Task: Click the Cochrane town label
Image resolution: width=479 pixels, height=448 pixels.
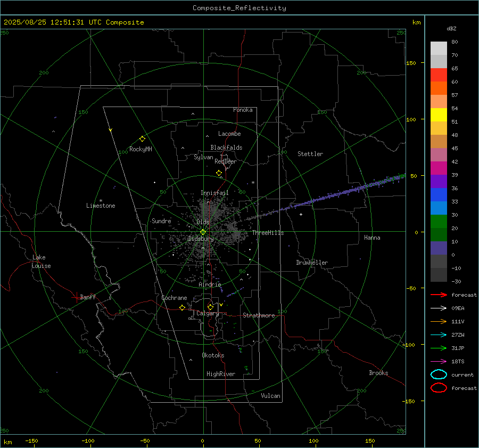Action: pos(174,298)
